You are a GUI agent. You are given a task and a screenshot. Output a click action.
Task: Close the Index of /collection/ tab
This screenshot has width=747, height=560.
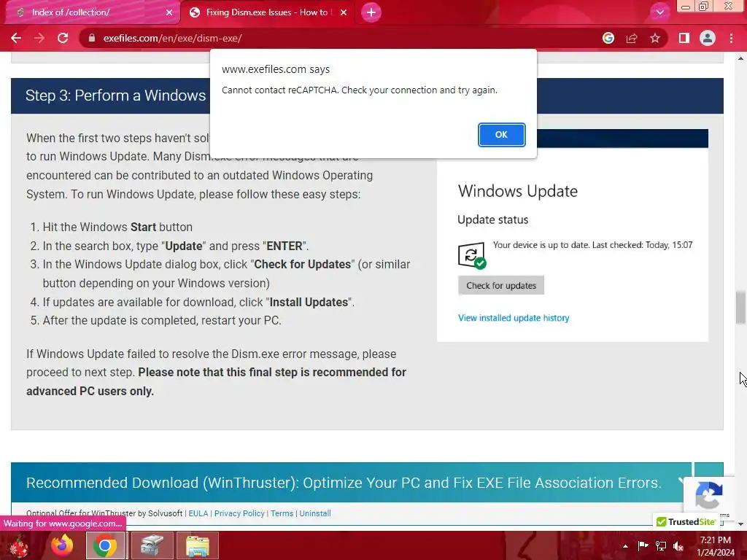tap(169, 12)
